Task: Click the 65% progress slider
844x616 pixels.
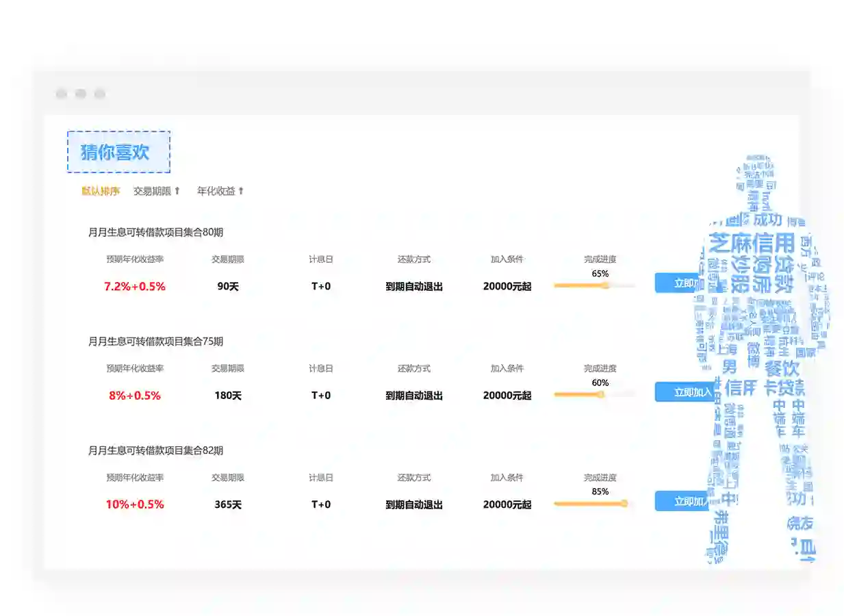Action: (x=594, y=285)
